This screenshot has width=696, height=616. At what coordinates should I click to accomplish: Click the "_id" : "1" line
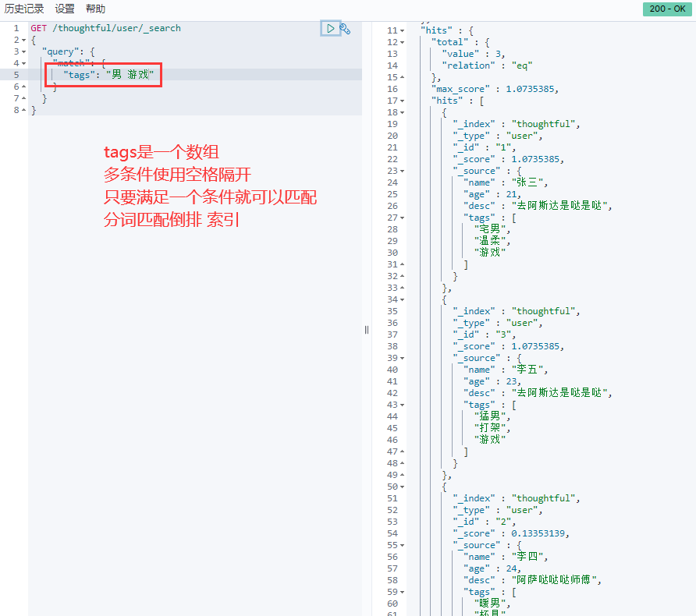pos(484,147)
